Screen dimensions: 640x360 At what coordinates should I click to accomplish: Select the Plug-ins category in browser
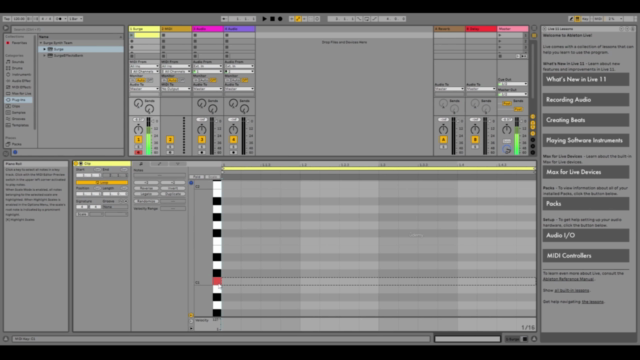pos(18,100)
